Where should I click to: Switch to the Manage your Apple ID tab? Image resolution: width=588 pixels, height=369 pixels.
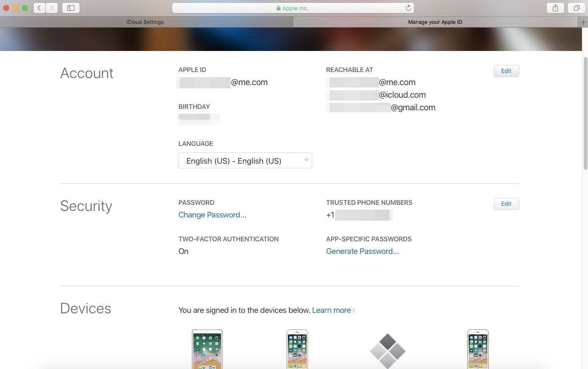(435, 22)
